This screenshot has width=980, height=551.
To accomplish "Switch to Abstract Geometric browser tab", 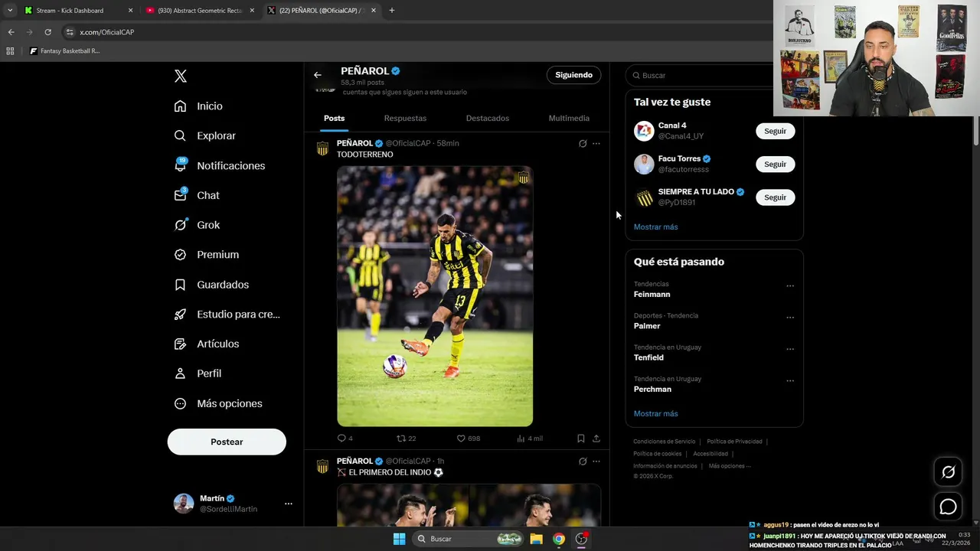I will pos(200,11).
